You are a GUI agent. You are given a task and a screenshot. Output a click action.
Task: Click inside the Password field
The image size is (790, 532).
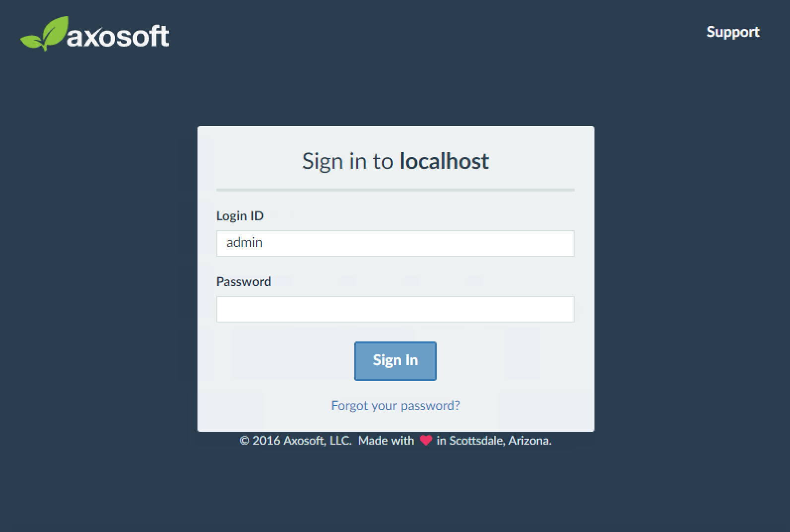395,309
